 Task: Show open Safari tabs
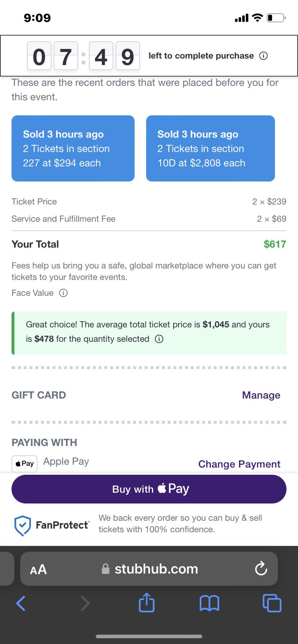[x=272, y=603]
